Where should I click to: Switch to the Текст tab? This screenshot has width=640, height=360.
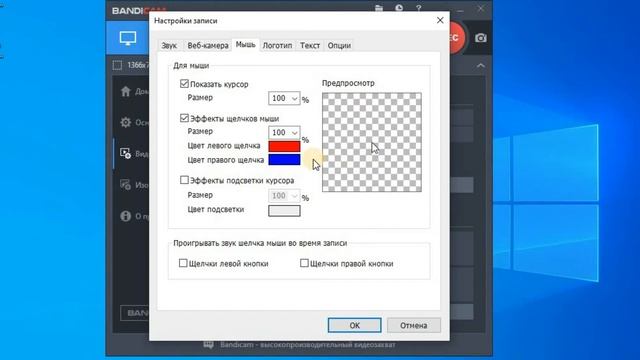pos(310,45)
